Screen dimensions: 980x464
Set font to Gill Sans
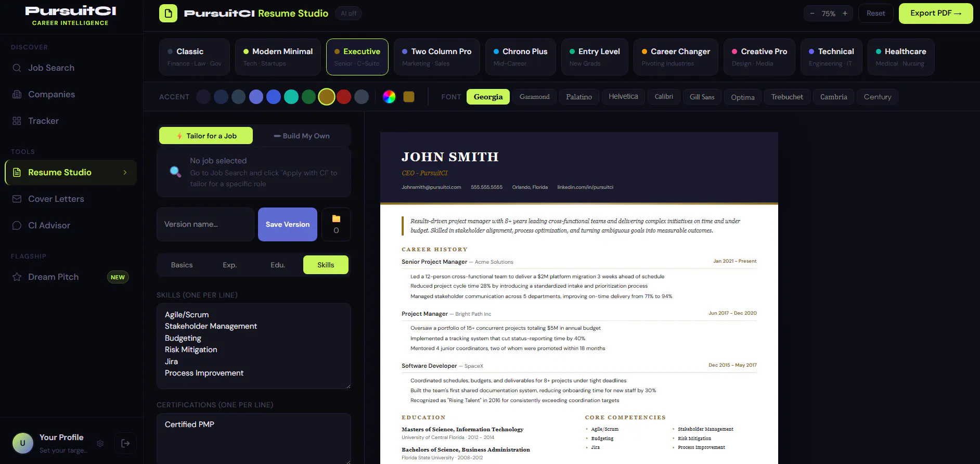(x=702, y=97)
